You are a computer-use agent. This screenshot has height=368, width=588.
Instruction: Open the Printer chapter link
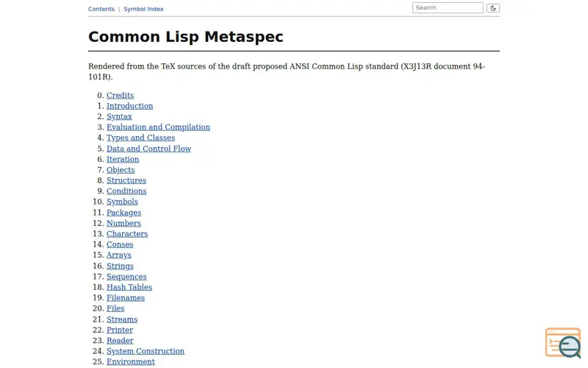[x=120, y=330]
